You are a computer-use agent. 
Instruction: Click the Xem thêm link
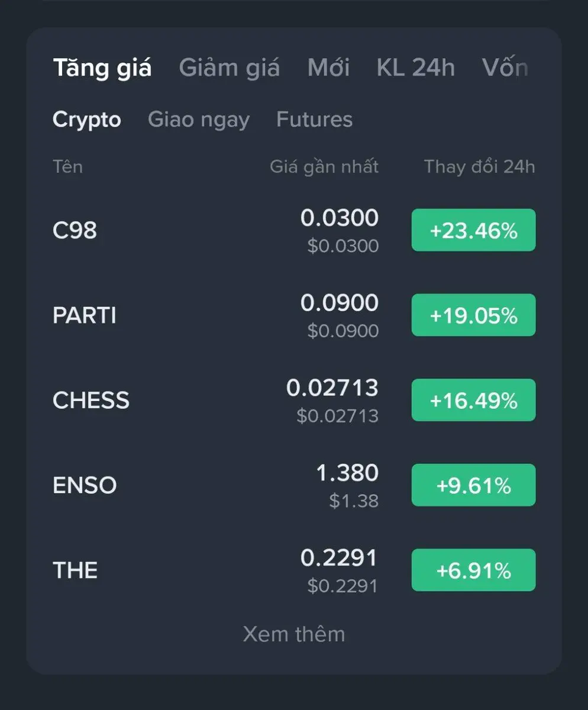coord(294,634)
